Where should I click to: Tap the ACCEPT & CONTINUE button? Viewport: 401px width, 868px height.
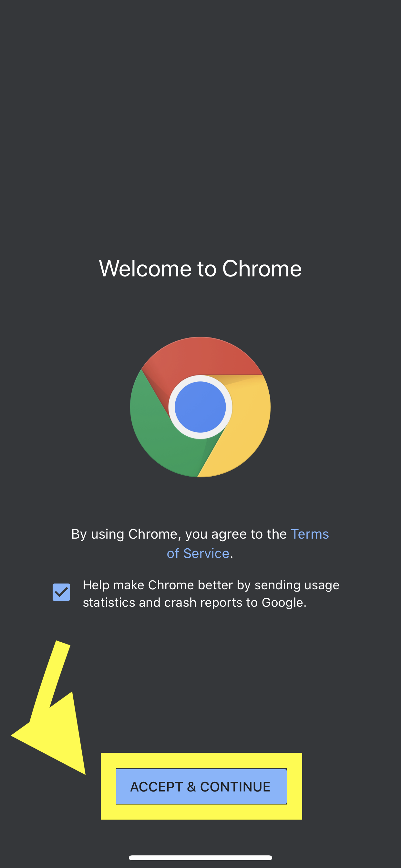201,786
